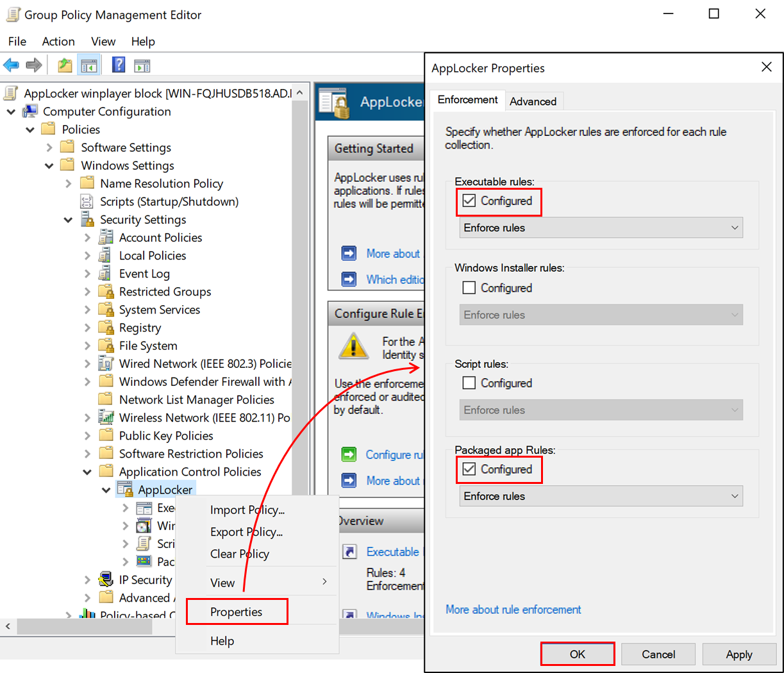The width and height of the screenshot is (784, 673).
Task: Click the AppLocker tree node icon
Action: pyautogui.click(x=125, y=490)
